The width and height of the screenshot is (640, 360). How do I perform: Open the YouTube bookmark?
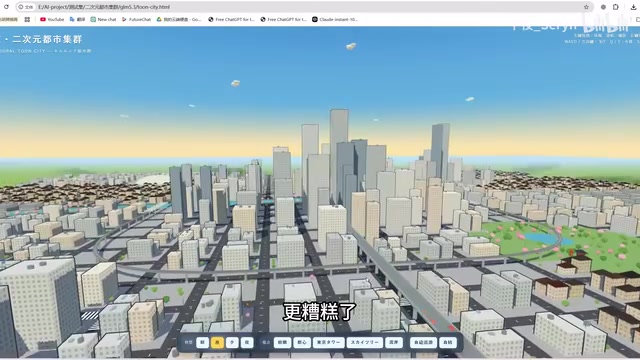[52, 19]
